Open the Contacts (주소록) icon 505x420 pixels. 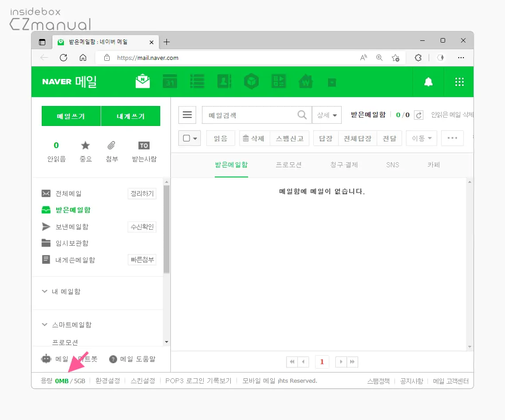coord(224,82)
